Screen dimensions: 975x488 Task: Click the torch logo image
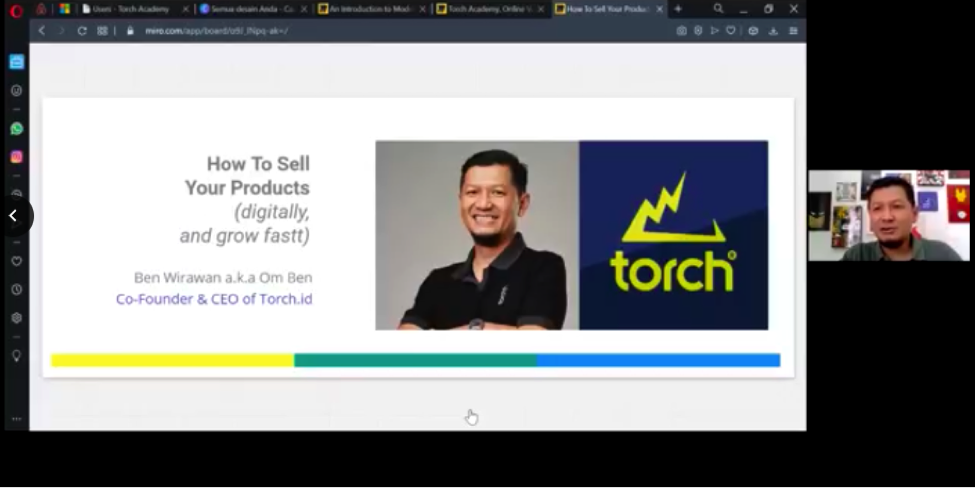[x=673, y=235]
